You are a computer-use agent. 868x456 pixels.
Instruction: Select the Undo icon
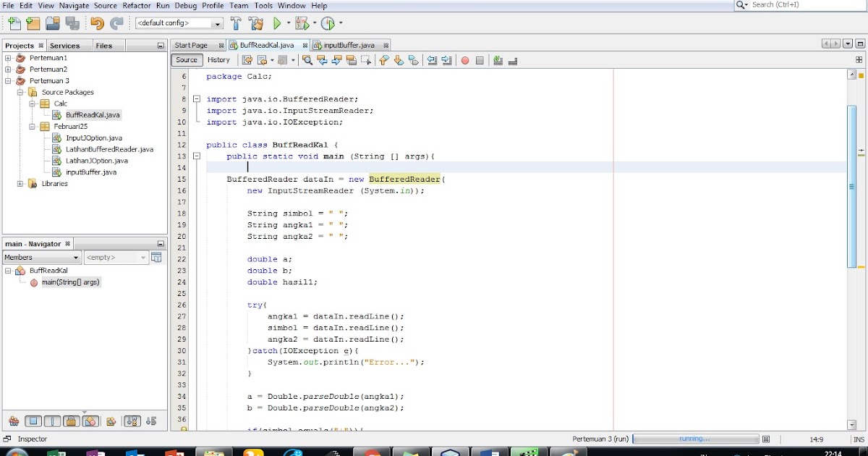pyautogui.click(x=96, y=22)
